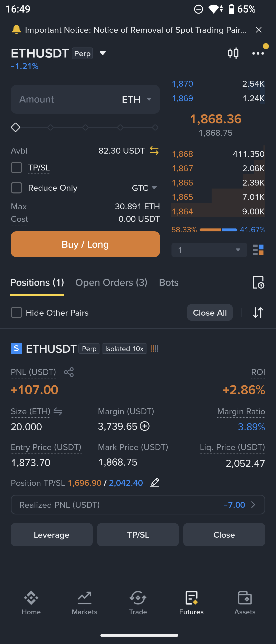The width and height of the screenshot is (276, 644).
Task: Open the candlestick chart icon
Action: pyautogui.click(x=233, y=53)
